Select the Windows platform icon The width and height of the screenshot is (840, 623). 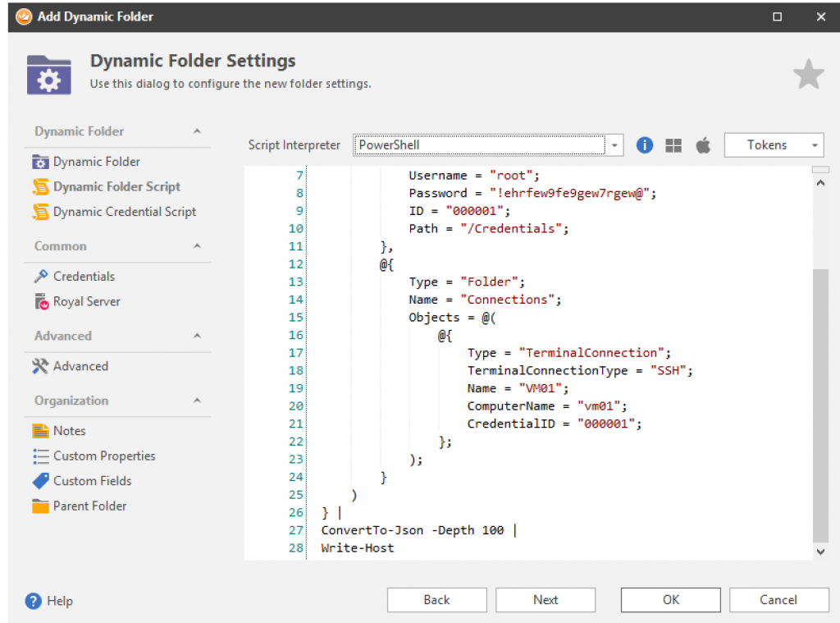tap(673, 145)
